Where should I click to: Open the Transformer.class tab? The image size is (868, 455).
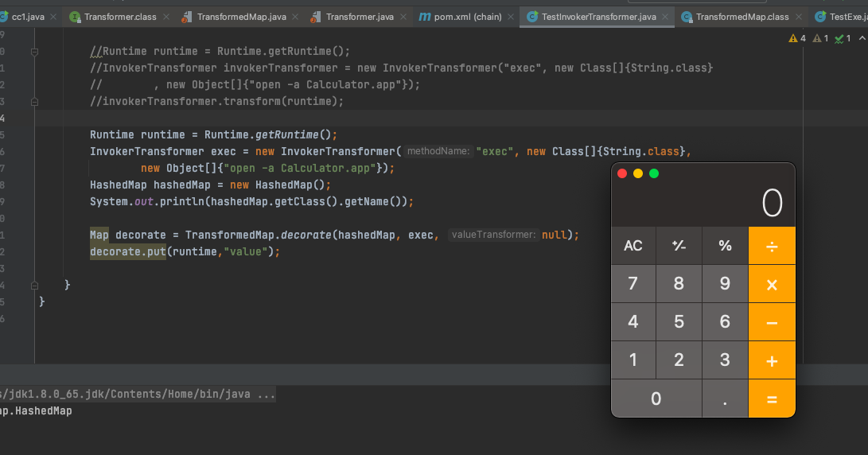tap(120, 17)
